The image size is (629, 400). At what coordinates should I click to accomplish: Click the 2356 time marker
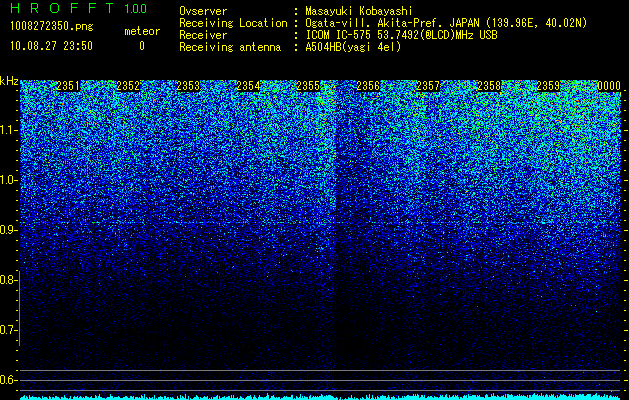coord(368,86)
